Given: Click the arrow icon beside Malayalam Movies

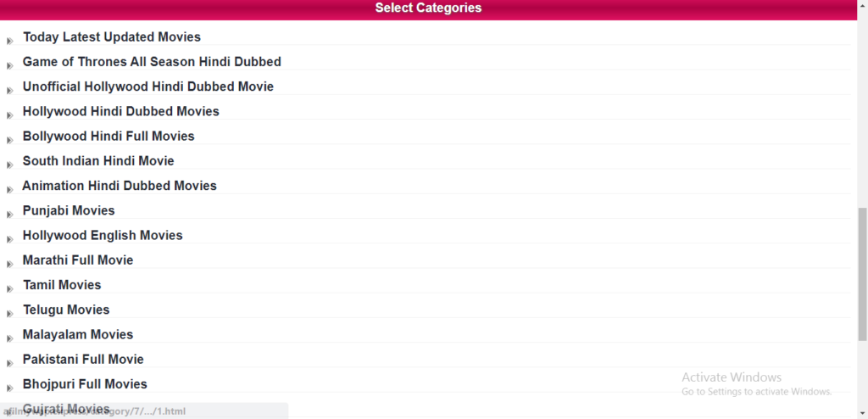Looking at the screenshot, I should tap(9, 338).
